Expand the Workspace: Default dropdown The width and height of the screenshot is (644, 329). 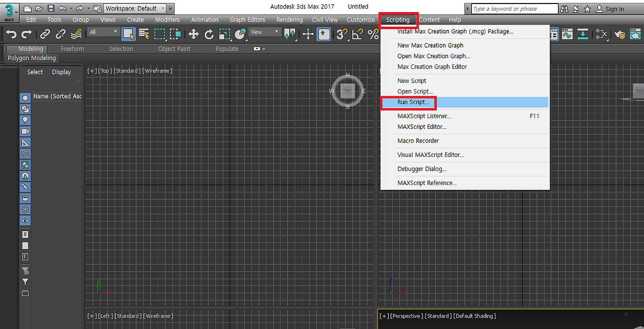point(164,8)
